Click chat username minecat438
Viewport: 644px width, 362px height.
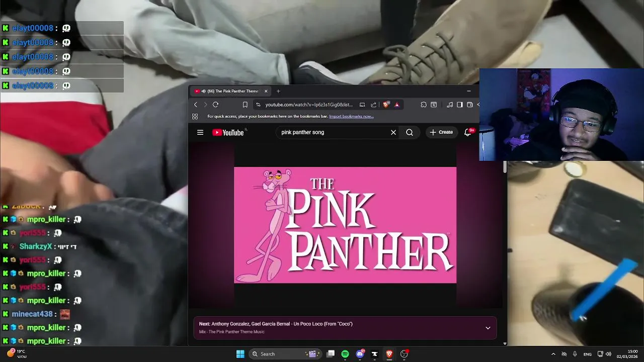tap(32, 314)
